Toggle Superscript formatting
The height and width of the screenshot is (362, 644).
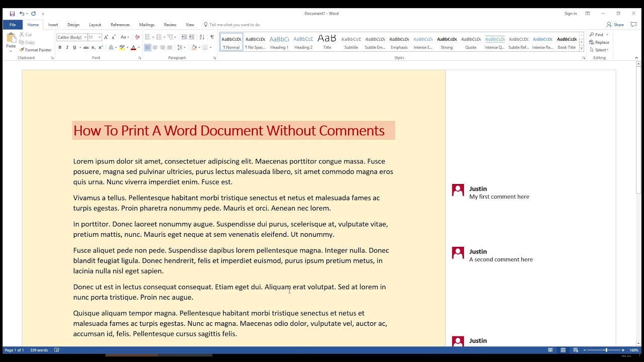point(101,47)
